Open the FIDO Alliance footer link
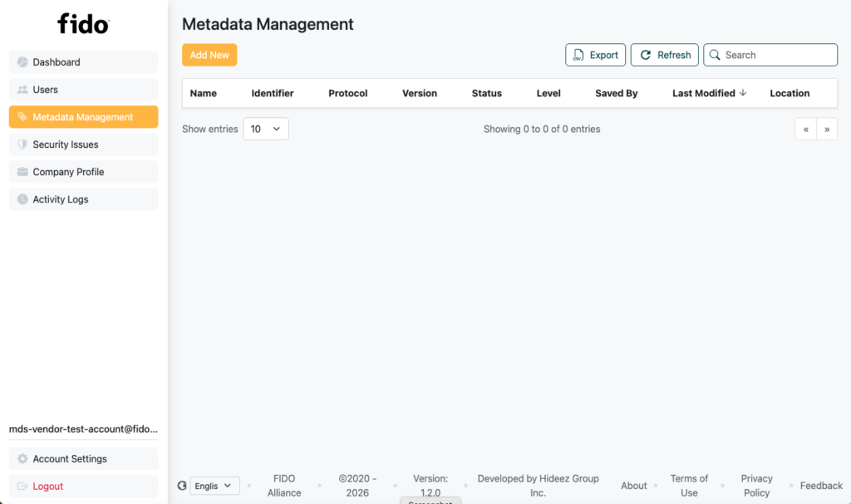851x504 pixels. pyautogui.click(x=284, y=486)
